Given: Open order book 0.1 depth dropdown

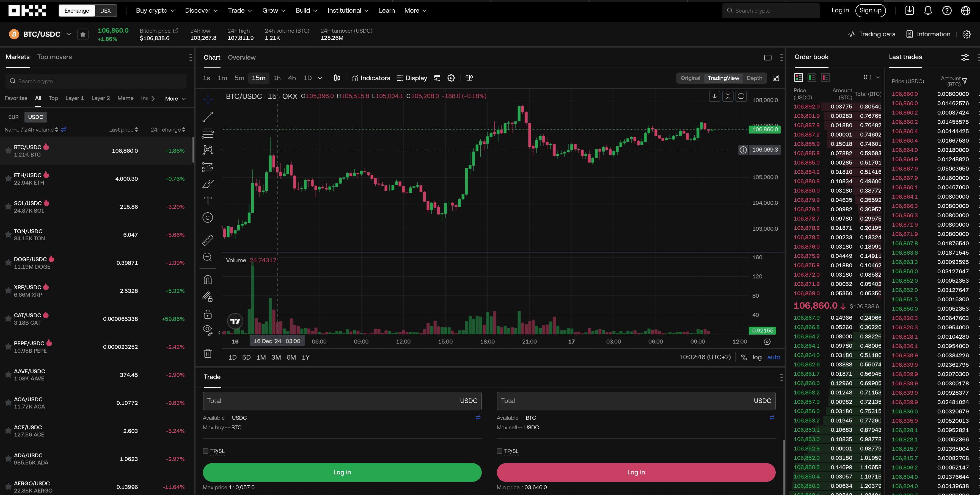Looking at the screenshot, I should (872, 77).
